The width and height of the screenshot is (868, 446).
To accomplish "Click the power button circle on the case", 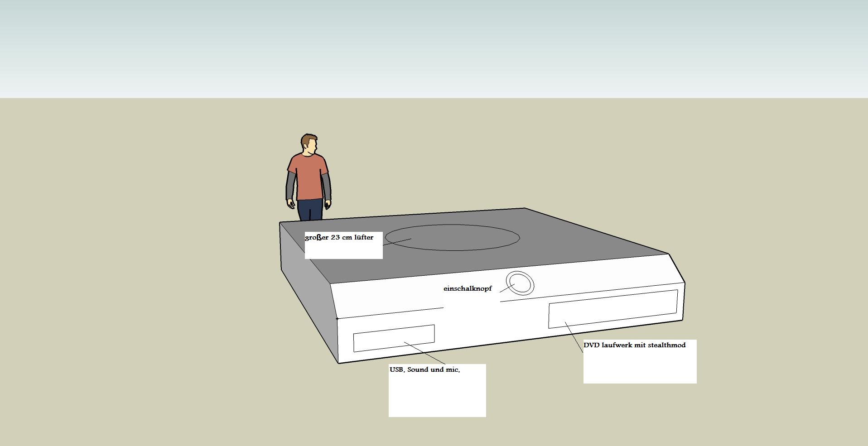I will pos(521,283).
